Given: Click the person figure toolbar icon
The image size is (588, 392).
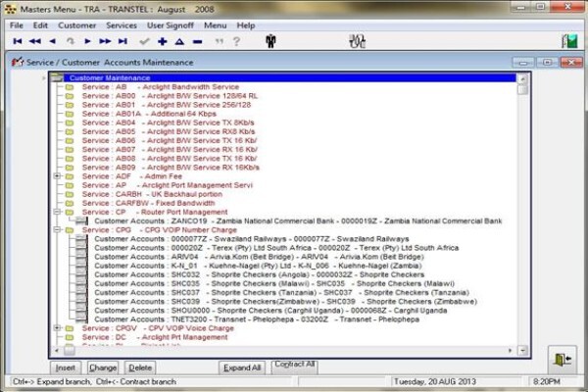Looking at the screenshot, I should point(270,41).
